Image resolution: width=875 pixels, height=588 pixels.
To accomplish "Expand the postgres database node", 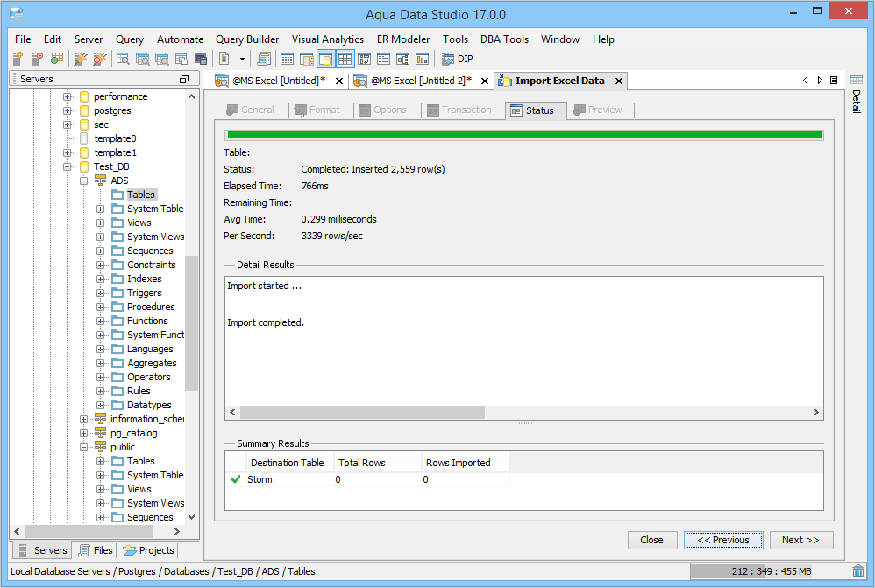I will tap(67, 110).
